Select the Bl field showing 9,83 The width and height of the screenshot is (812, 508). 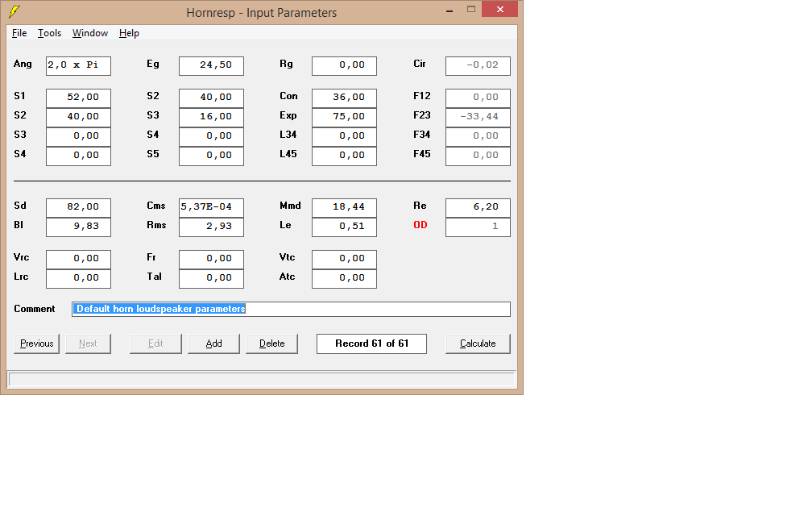coord(78,227)
